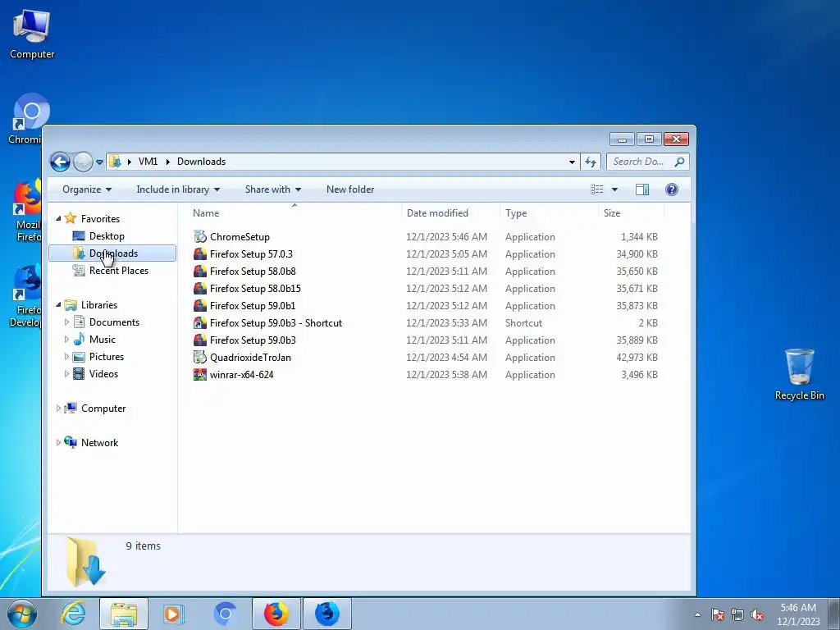Open Windows Media Player from taskbar
Screen dimensions: 840x630
coord(173,614)
